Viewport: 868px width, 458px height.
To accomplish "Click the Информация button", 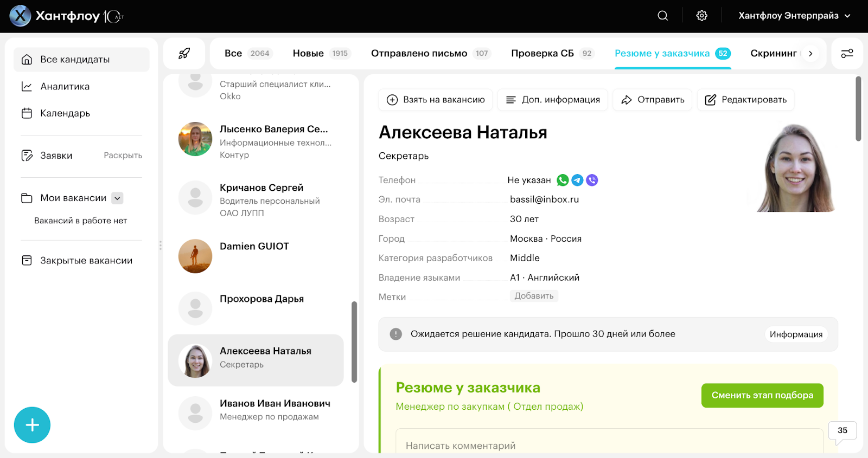I will (796, 334).
